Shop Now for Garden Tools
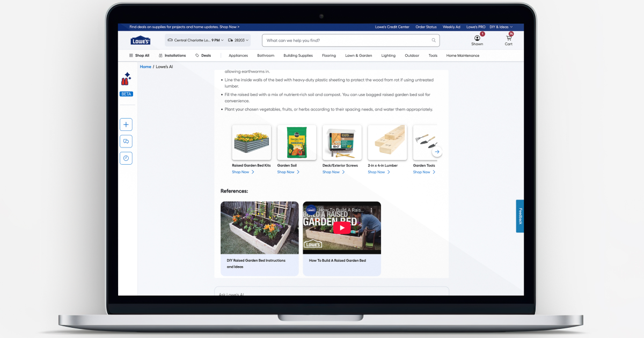The height and width of the screenshot is (338, 644). (x=422, y=172)
